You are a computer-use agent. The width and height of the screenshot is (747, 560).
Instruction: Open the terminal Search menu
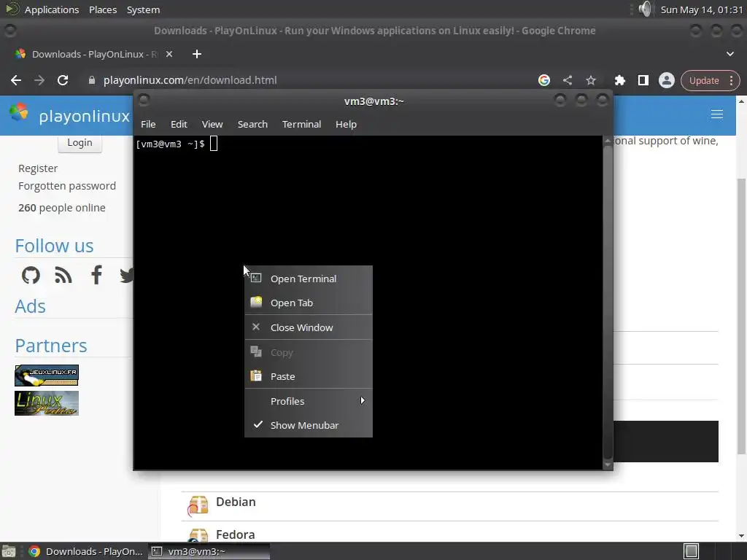pyautogui.click(x=252, y=124)
